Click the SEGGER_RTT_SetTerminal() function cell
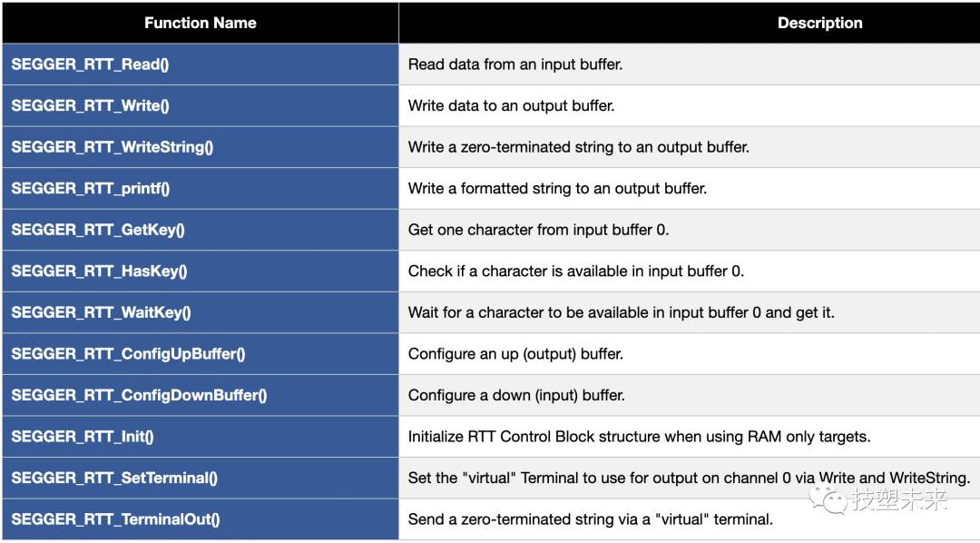Screen dimensions: 980x543 pyautogui.click(x=201, y=478)
